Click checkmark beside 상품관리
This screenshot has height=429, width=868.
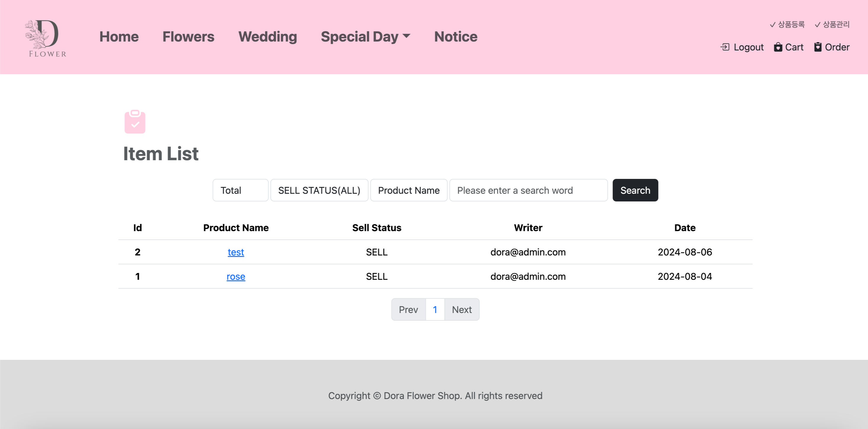tap(817, 25)
